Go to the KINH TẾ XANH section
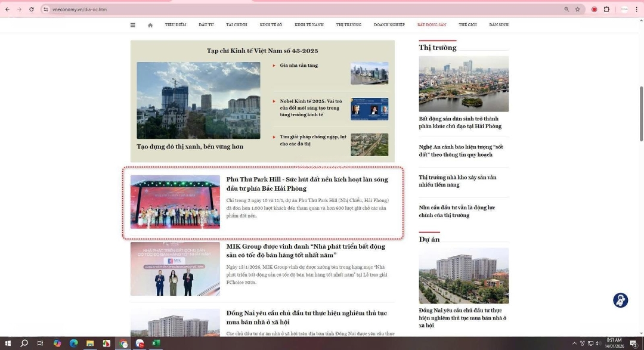Viewport: 644px width, 350px height. pyautogui.click(x=309, y=25)
